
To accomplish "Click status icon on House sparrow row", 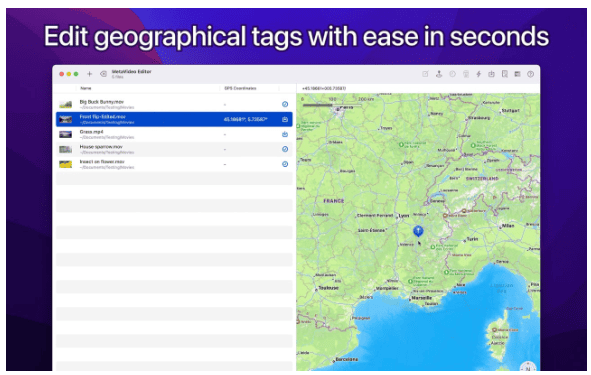I will coord(285,149).
